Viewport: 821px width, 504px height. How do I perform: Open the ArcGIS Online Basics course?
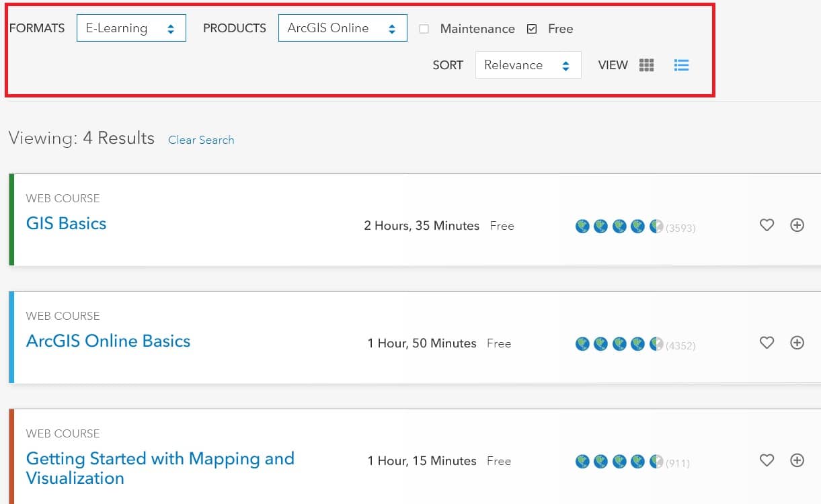tap(108, 341)
